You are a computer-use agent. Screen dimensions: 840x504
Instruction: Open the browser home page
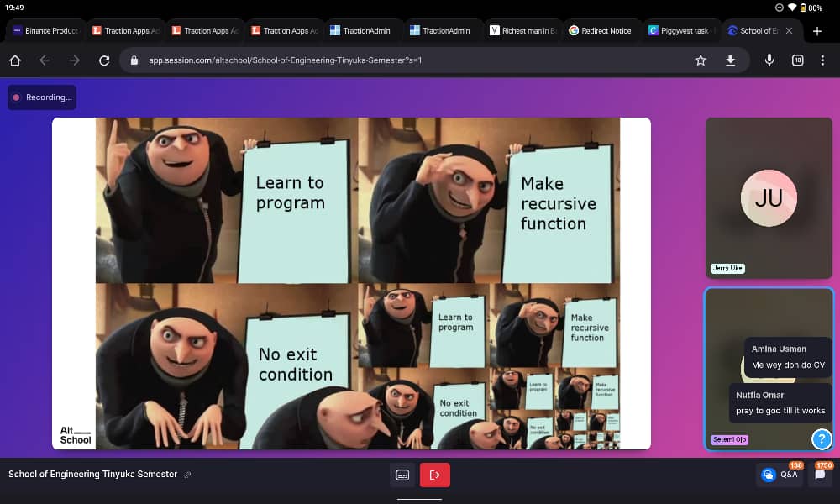click(x=15, y=60)
